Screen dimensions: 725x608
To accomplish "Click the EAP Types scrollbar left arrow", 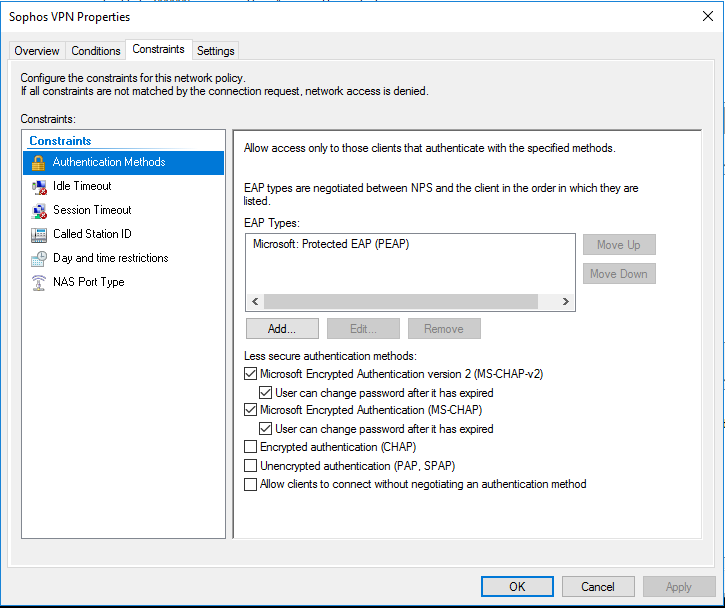I will point(255,301).
